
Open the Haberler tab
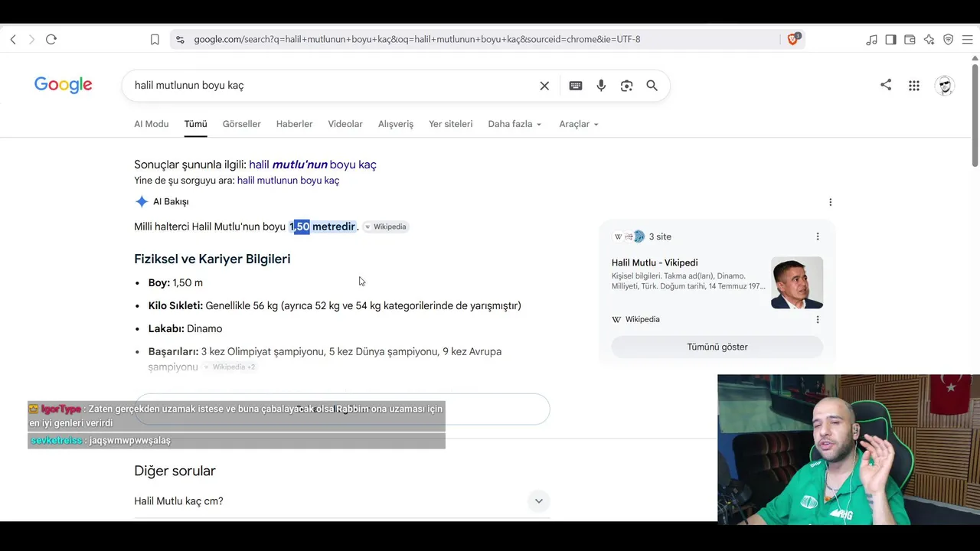295,124
